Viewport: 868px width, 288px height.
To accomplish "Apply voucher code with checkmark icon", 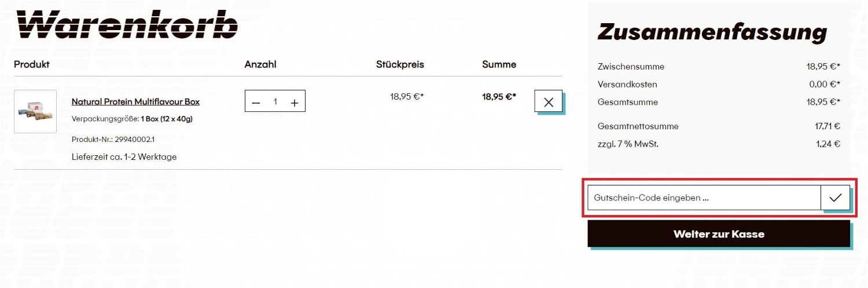I will pos(835,198).
